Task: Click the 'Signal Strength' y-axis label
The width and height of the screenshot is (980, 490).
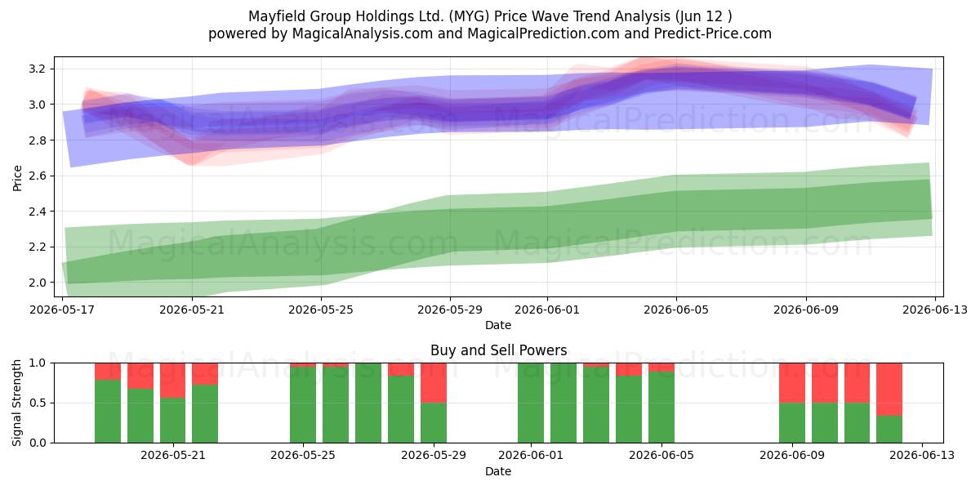Action: [18, 403]
